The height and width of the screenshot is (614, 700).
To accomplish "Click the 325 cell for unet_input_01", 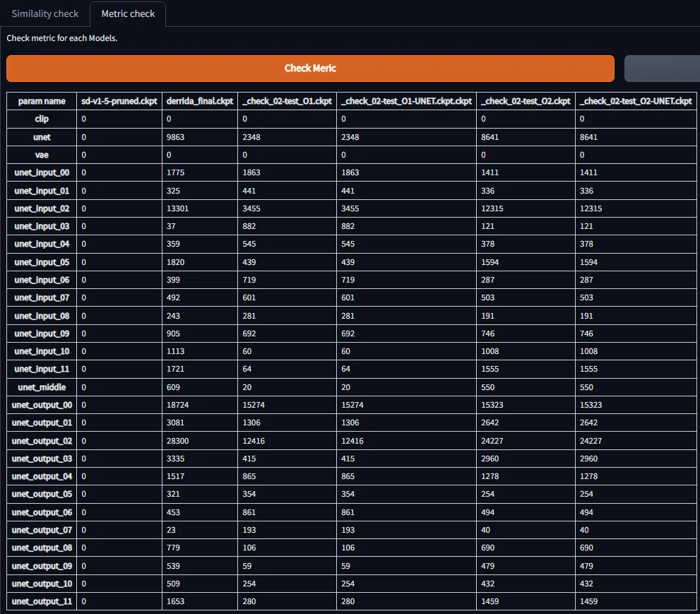I will pyautogui.click(x=200, y=191).
